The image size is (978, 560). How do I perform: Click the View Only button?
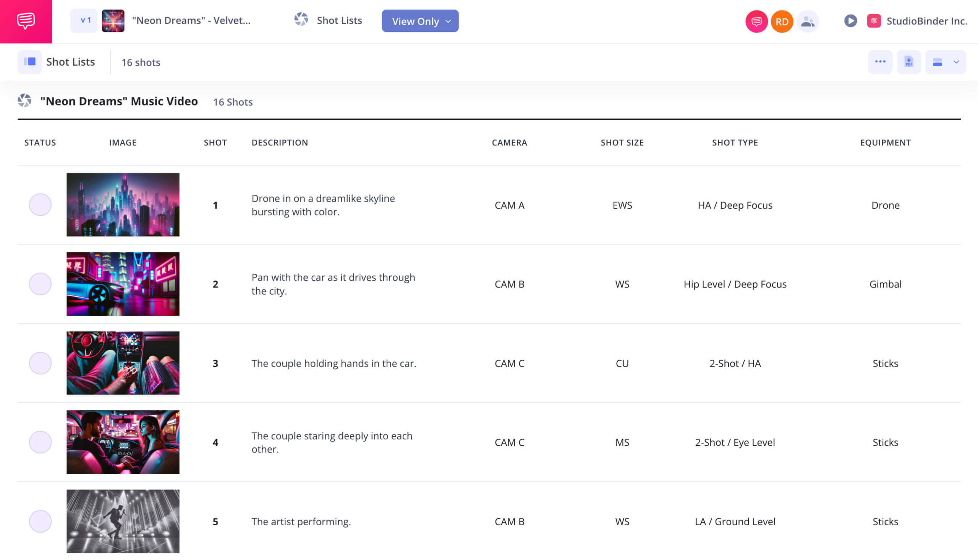420,21
